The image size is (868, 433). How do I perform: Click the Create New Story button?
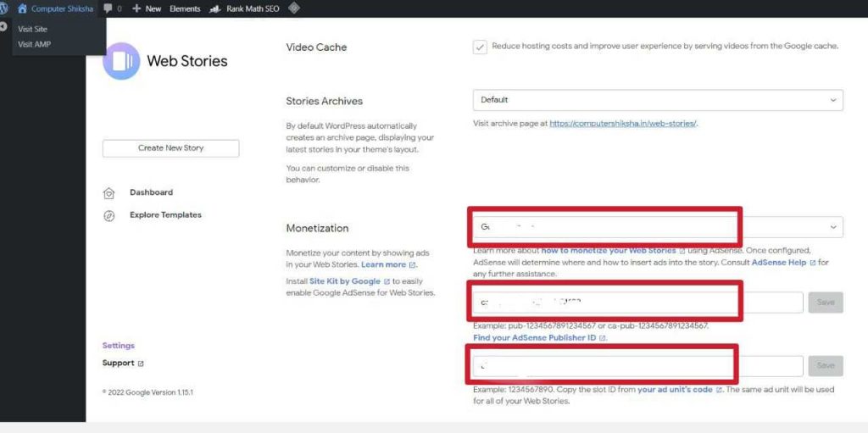[x=170, y=148]
